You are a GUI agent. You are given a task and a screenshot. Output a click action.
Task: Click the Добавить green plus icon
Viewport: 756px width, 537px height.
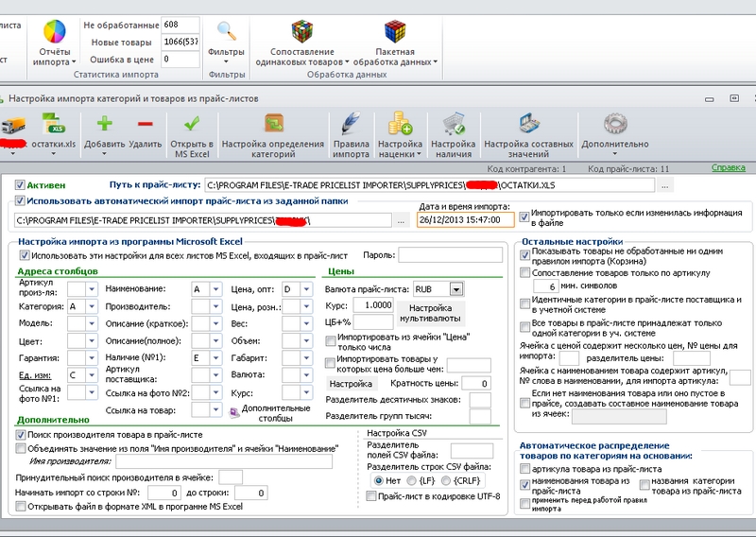105,124
